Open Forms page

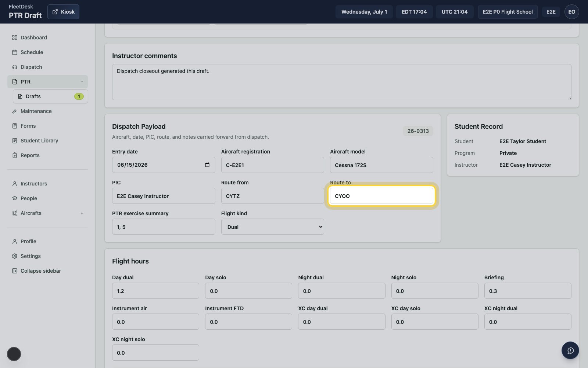(47, 126)
